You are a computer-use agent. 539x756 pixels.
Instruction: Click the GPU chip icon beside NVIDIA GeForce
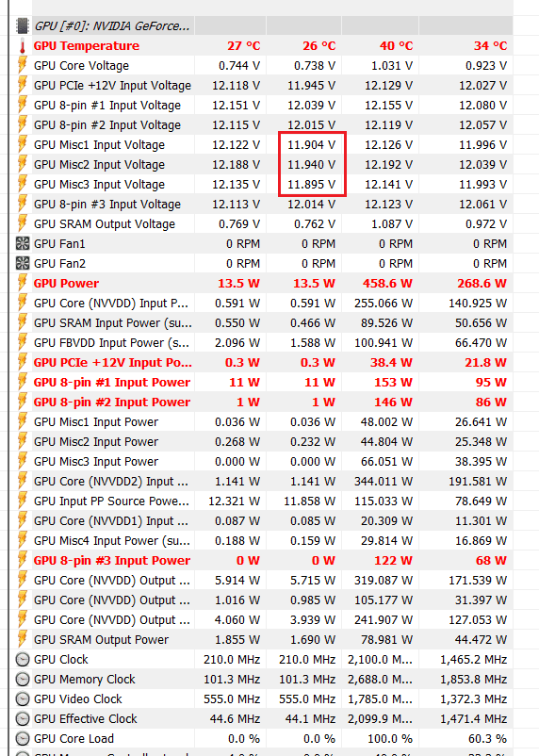point(23,26)
